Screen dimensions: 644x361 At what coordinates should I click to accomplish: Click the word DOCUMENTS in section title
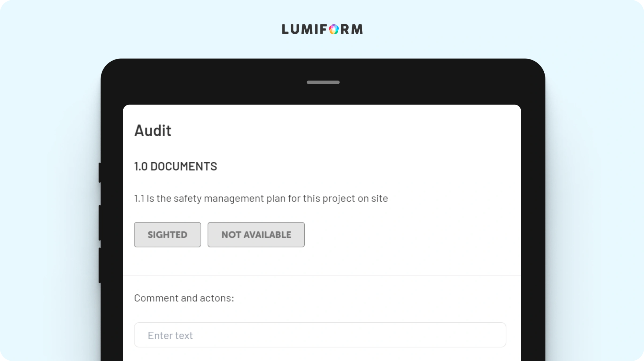[184, 166]
